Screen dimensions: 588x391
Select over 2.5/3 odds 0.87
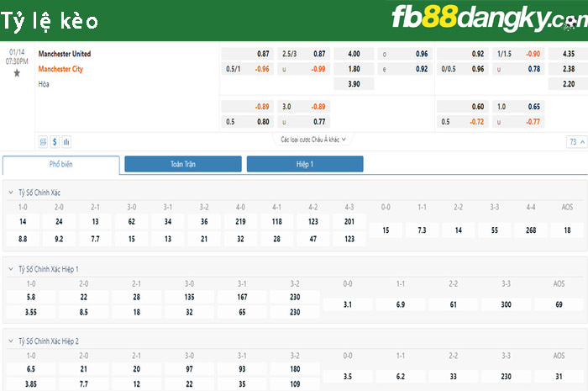pyautogui.click(x=304, y=54)
